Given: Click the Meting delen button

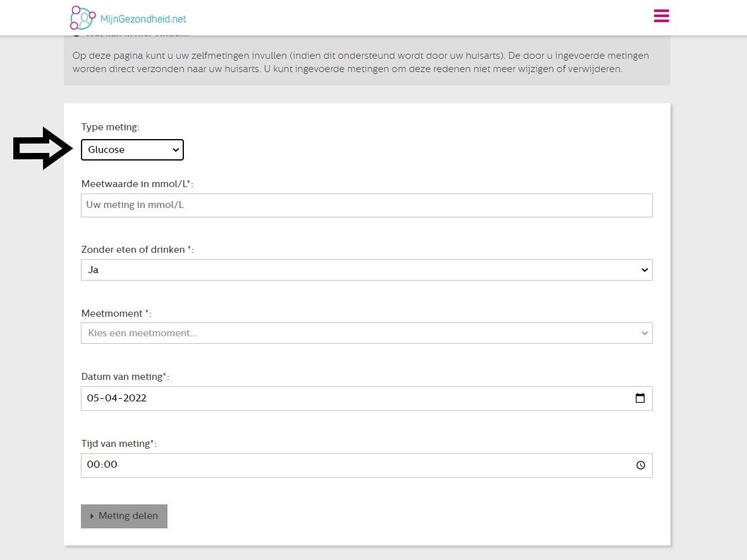Looking at the screenshot, I should (x=124, y=516).
